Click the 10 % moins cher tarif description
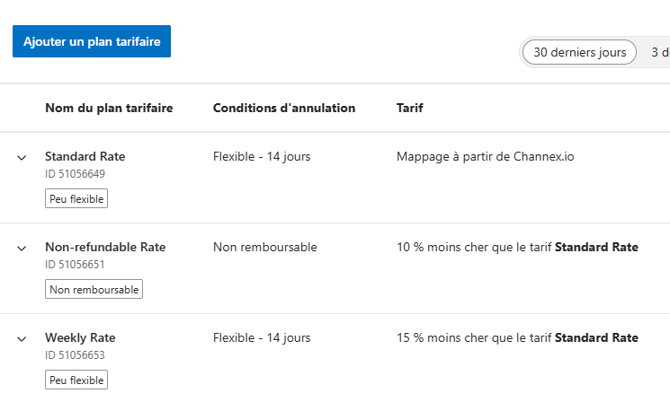The image size is (670, 402). pos(517,247)
